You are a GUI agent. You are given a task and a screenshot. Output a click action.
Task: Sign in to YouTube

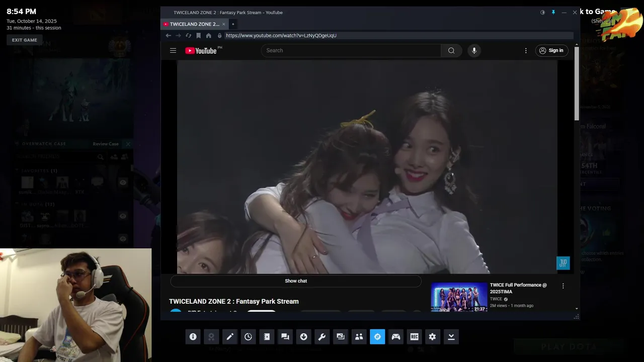coord(551,50)
